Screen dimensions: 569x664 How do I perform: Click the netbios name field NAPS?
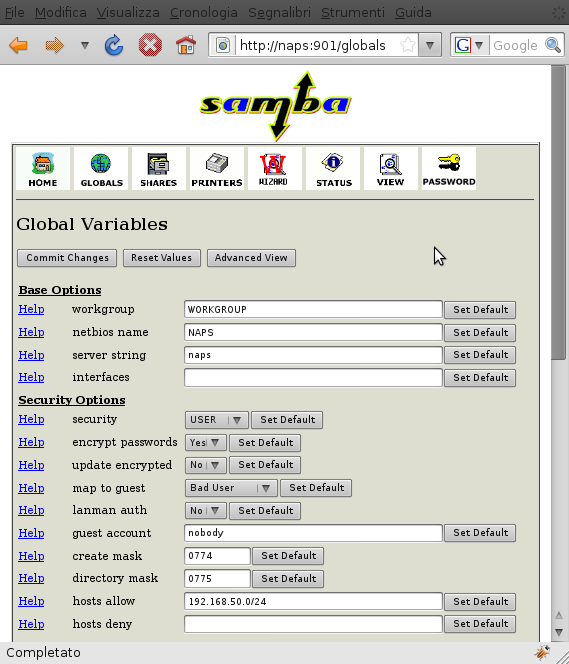pyautogui.click(x=313, y=332)
